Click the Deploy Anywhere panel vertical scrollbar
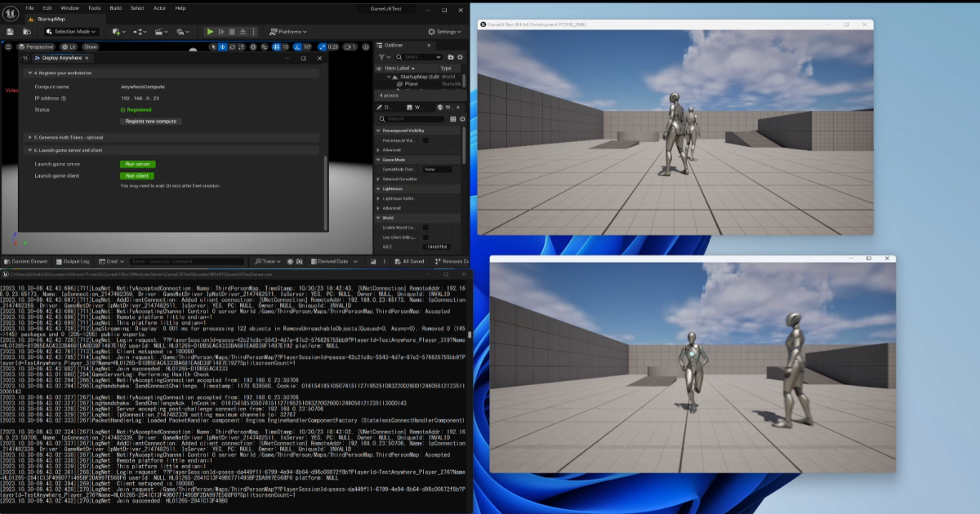 [x=324, y=193]
